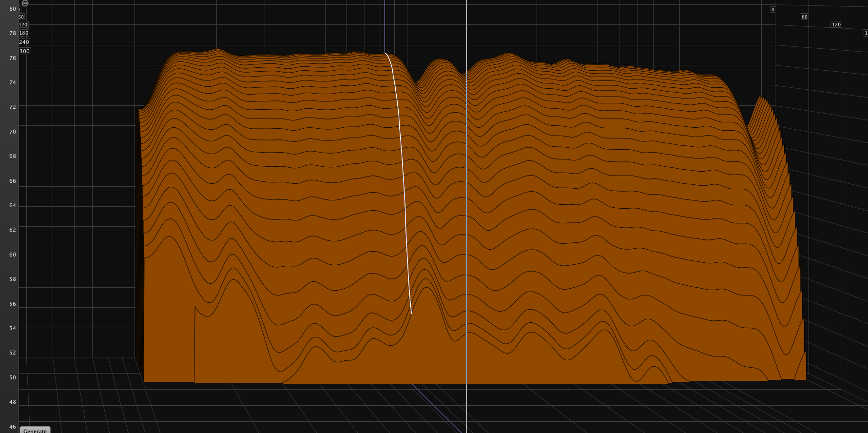
Task: Click the zoom-out minus icon
Action: (25, 3)
